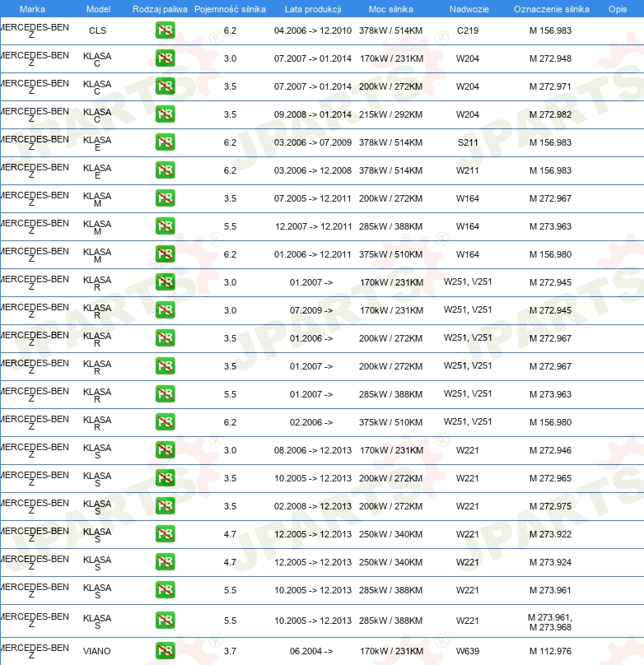Viewport: 644px width, 665px height.
Task: Click fuel icon for engine M 272.948
Action: coord(165,58)
